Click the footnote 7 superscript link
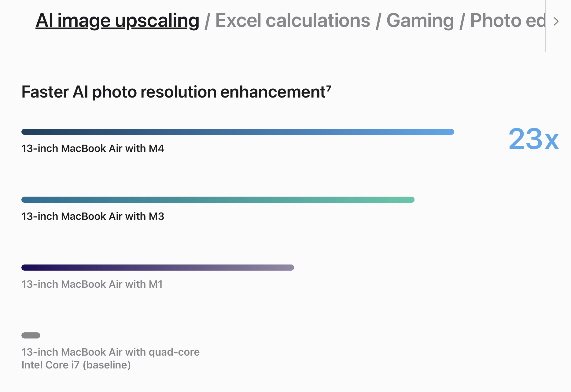 pyautogui.click(x=329, y=88)
